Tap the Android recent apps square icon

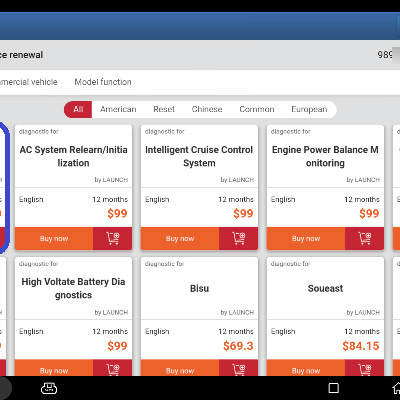tap(333, 388)
